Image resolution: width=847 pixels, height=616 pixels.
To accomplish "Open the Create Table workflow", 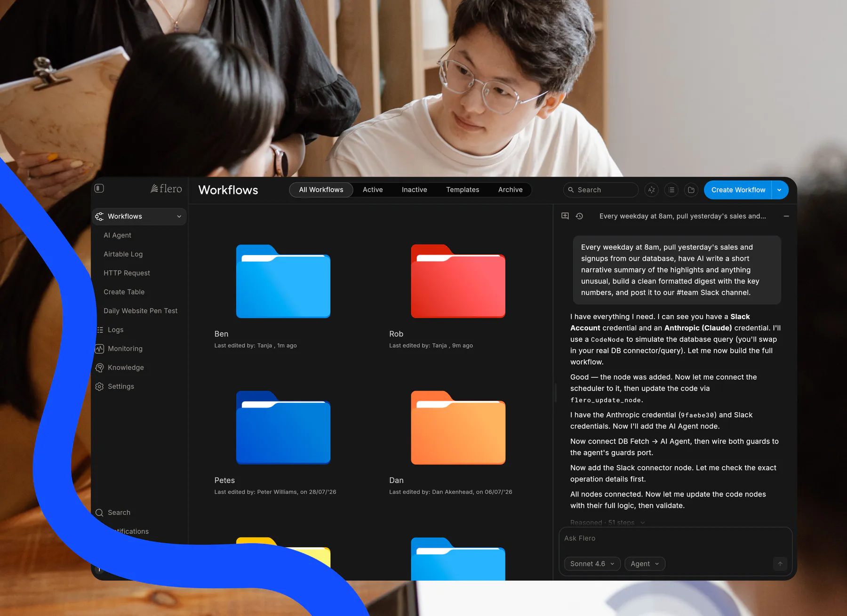I will 124,292.
